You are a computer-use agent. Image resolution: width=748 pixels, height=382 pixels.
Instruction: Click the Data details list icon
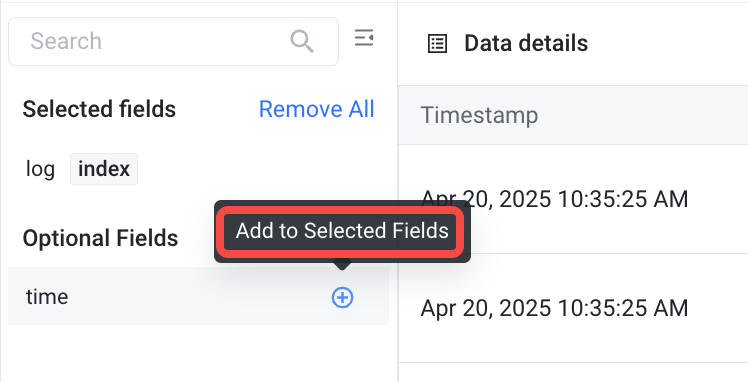[x=437, y=43]
